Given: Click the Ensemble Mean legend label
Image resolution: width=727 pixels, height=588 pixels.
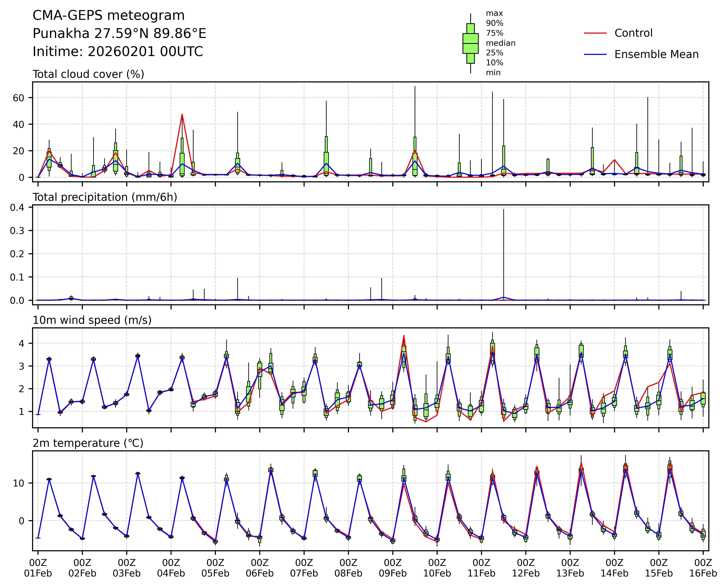Looking at the screenshot, I should click(x=656, y=54).
